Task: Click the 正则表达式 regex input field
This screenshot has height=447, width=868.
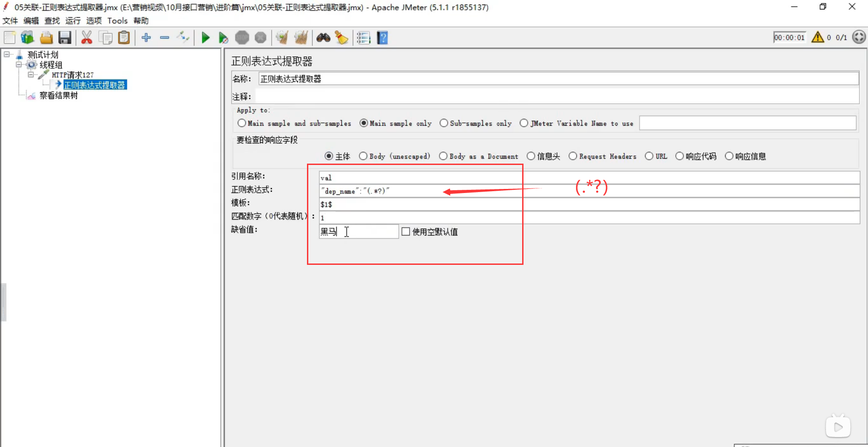Action: [x=589, y=191]
